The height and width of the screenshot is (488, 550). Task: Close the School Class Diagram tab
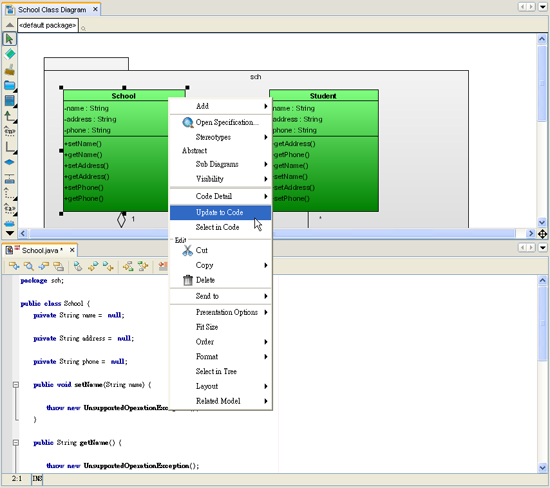(95, 9)
